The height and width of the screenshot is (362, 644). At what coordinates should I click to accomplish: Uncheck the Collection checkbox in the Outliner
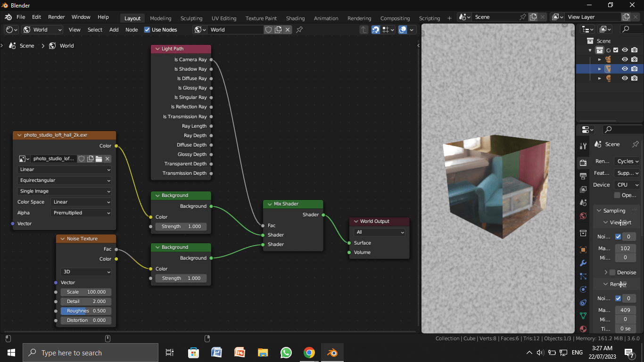(x=616, y=50)
